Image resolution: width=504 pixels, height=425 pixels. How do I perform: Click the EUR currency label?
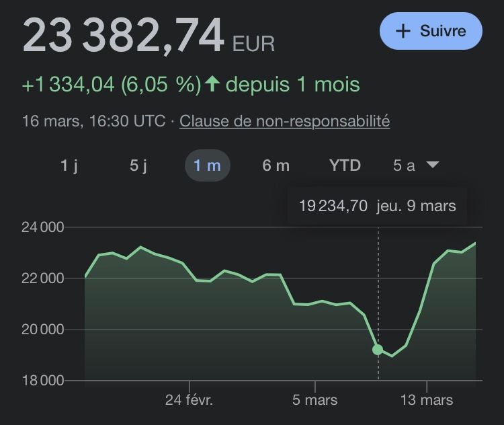pos(253,44)
